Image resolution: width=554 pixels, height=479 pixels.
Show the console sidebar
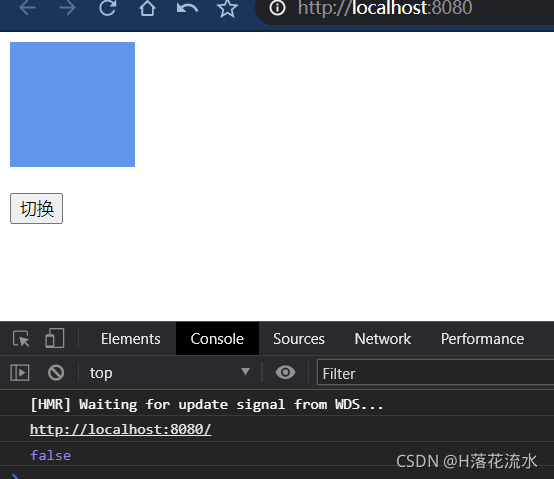20,373
